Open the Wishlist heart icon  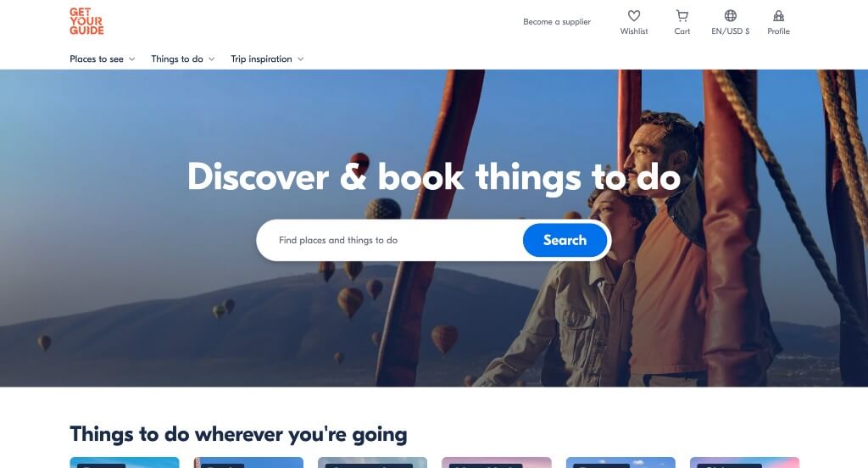pyautogui.click(x=634, y=16)
